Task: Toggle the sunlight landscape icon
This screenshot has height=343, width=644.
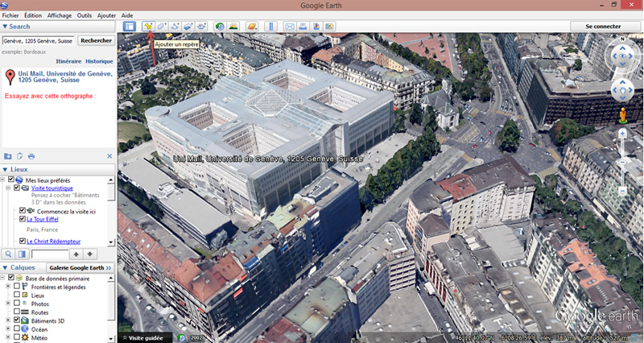Action: (x=233, y=27)
